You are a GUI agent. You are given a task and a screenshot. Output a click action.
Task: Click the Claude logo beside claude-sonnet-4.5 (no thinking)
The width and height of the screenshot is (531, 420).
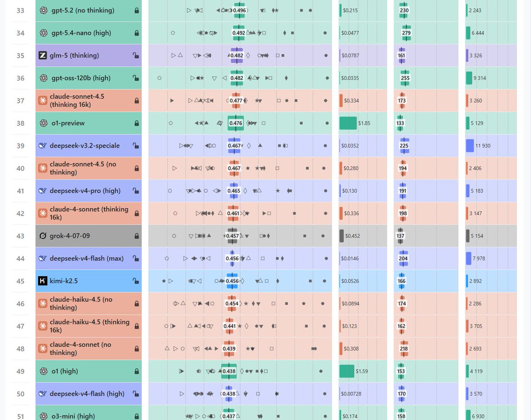43,168
